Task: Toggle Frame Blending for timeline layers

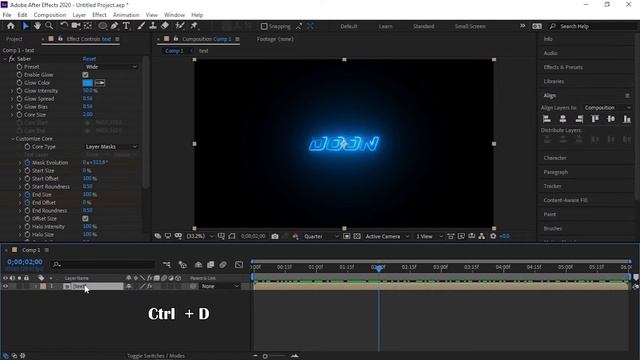Action: coord(211,264)
